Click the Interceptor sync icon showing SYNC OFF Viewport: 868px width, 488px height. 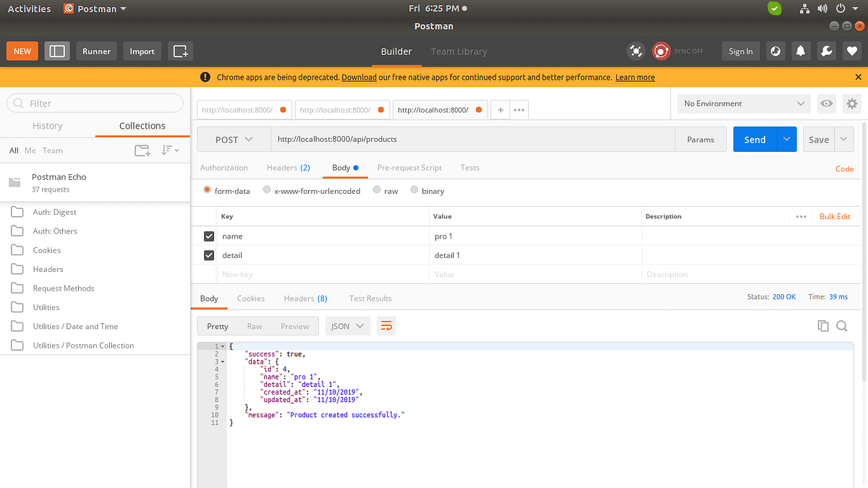[x=660, y=51]
